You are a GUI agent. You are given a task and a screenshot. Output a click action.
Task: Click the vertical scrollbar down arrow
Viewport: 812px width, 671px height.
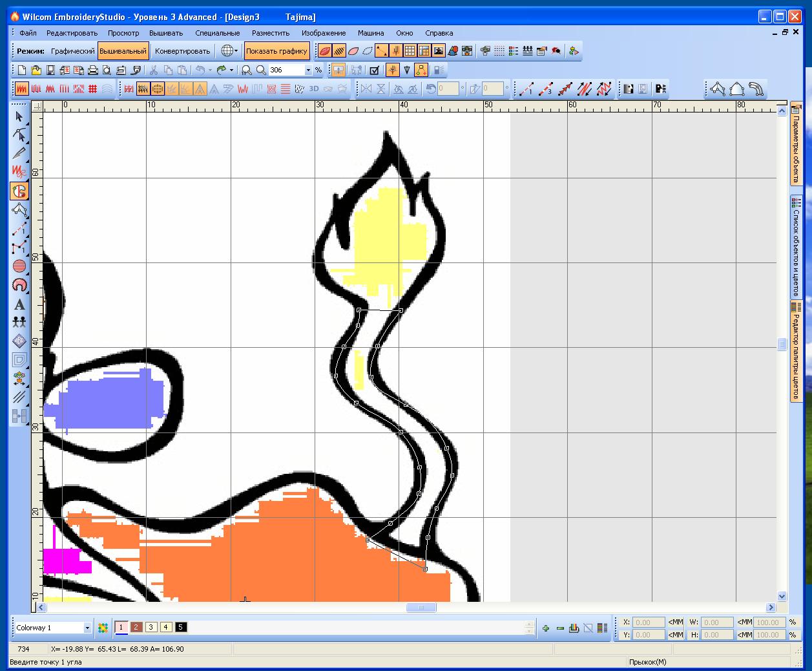coord(782,596)
